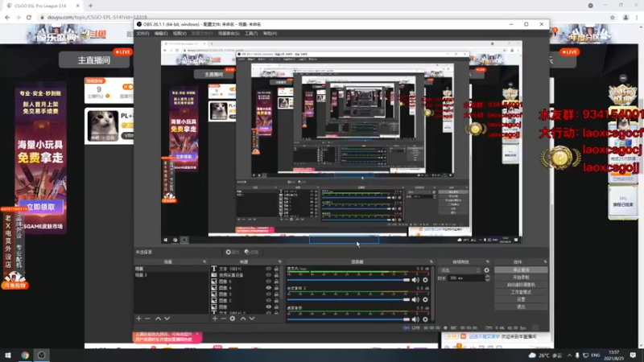Open 桌面音频 channel settings gear
Image resolution: width=644 pixels, height=362 pixels.
[426, 319]
